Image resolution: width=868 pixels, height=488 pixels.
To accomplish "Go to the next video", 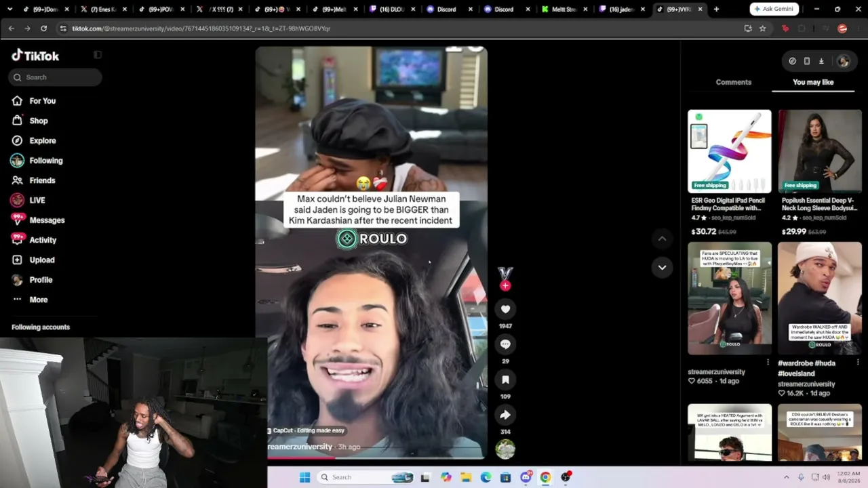I will click(662, 267).
